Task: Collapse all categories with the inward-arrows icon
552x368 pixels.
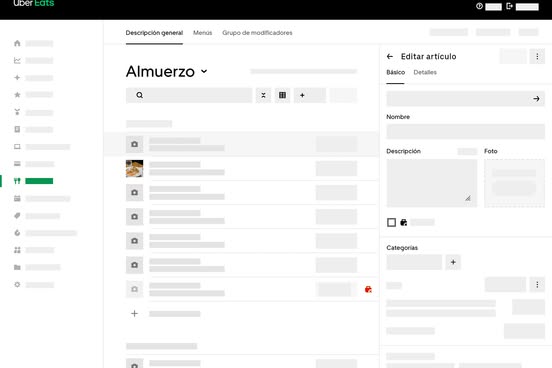Action: 263,95
